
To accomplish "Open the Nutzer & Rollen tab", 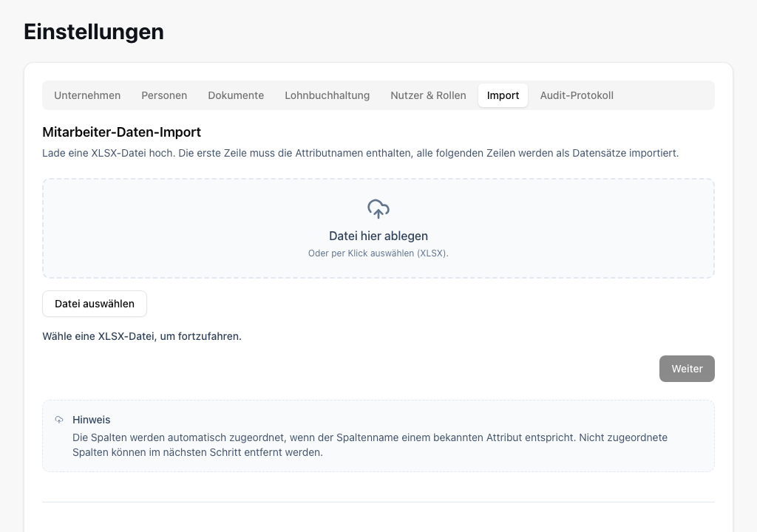I will 428,95.
